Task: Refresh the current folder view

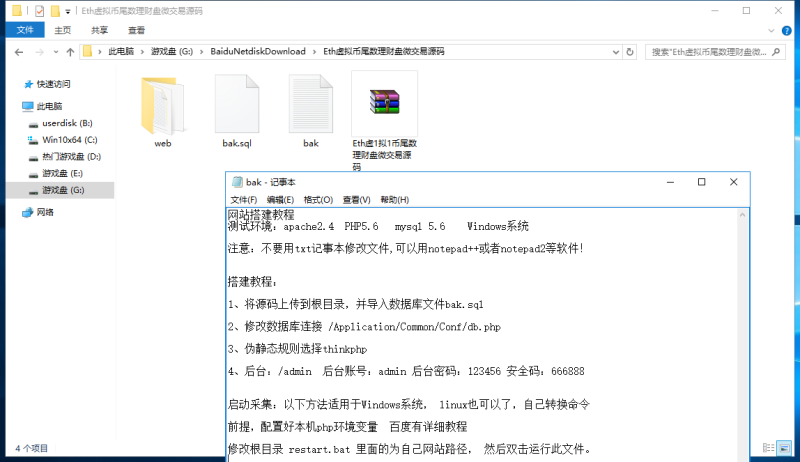Action: point(630,52)
